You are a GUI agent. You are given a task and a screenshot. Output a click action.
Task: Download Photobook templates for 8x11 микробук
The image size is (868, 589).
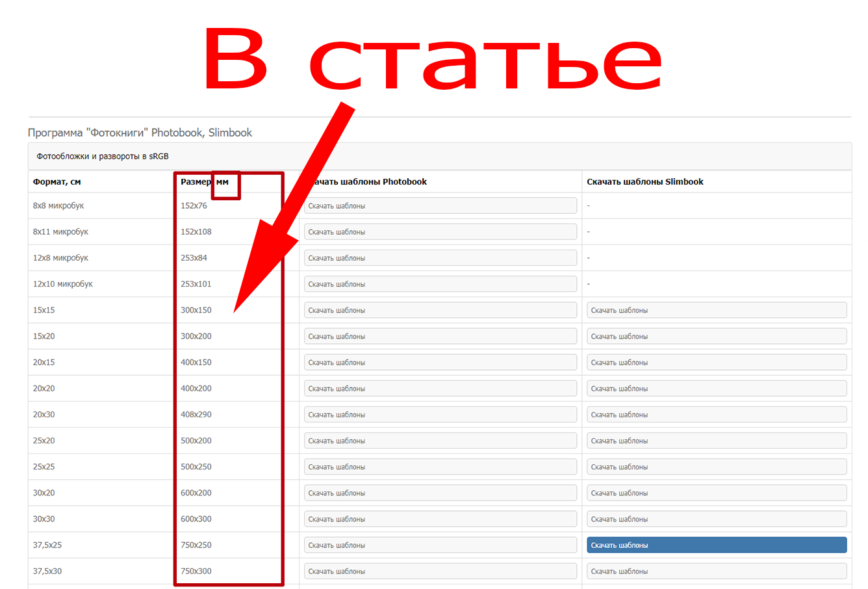tap(440, 231)
